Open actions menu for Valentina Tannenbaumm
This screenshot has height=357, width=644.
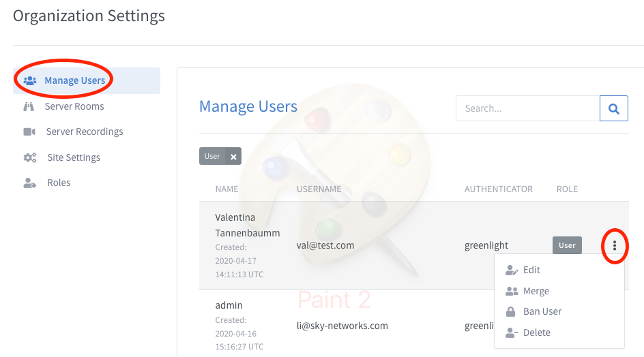[615, 245]
